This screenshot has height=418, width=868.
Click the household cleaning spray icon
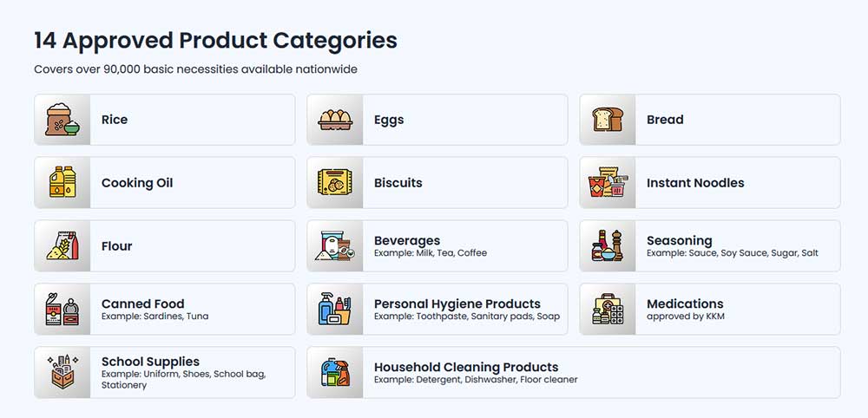[x=335, y=372]
